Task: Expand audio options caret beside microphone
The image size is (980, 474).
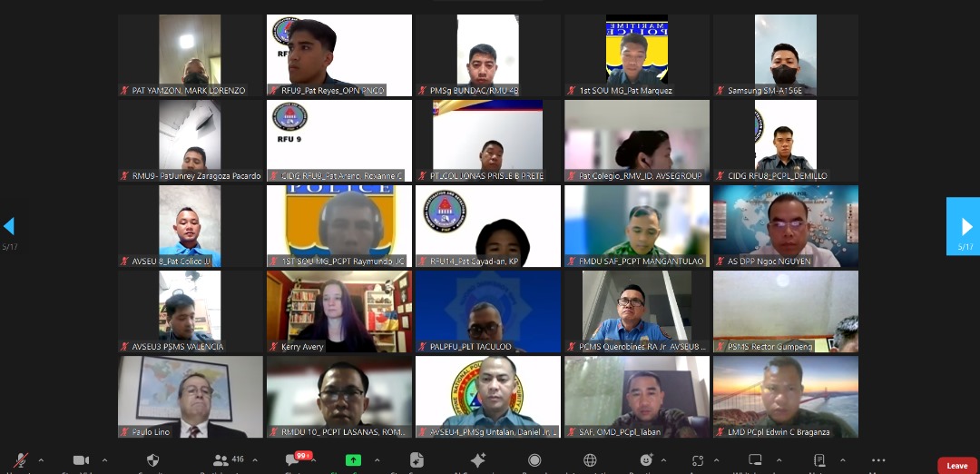Action: (x=41, y=460)
